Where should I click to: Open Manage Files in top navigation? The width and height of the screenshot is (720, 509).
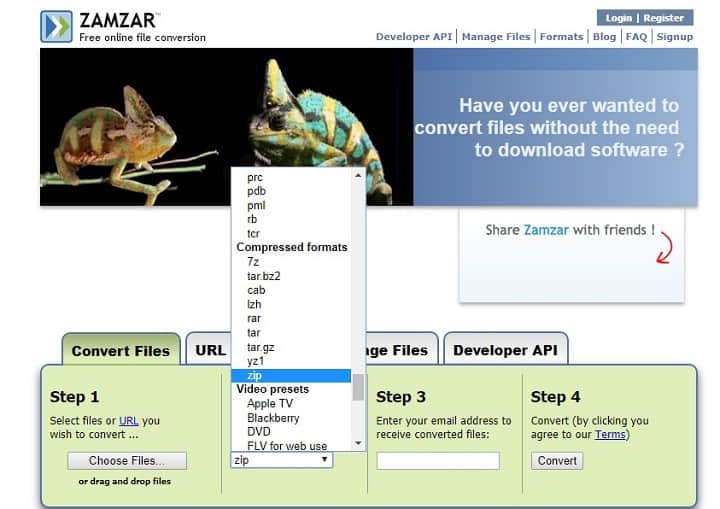496,37
